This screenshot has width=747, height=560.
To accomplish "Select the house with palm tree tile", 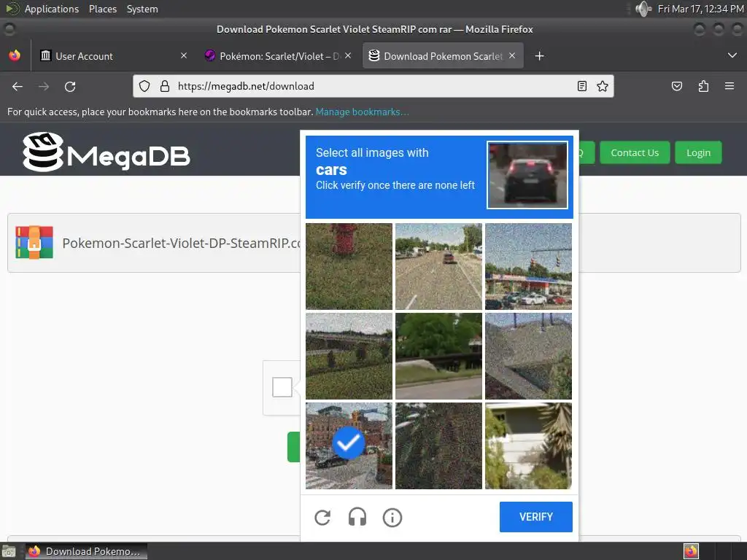I will point(528,446).
